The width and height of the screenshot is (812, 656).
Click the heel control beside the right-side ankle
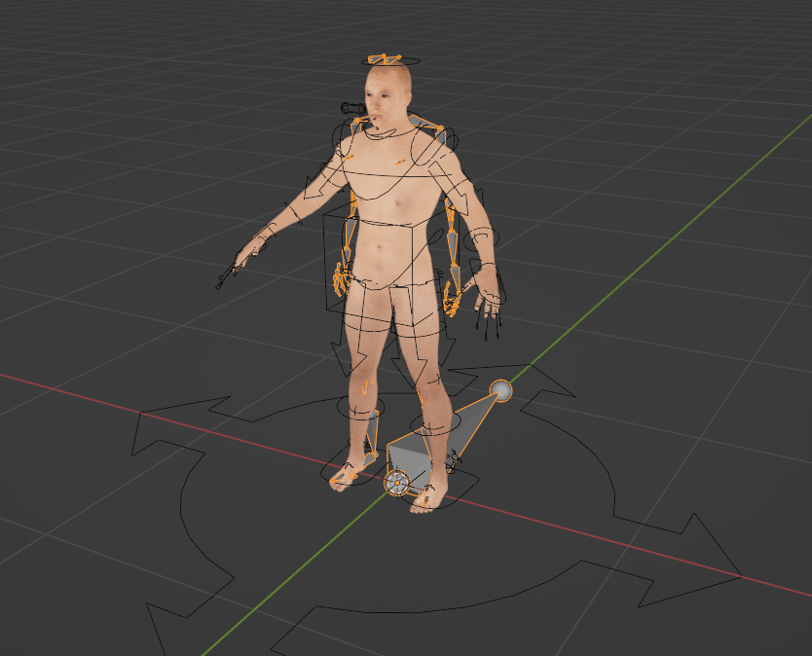[453, 460]
